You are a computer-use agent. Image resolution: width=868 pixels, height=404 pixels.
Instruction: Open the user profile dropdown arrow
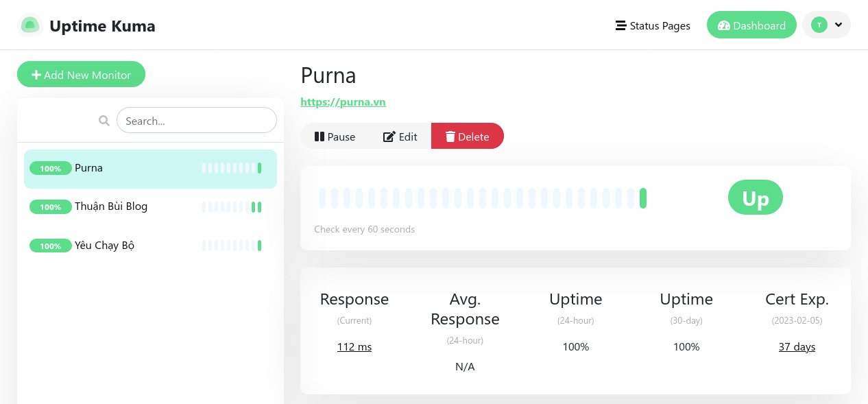pos(839,25)
